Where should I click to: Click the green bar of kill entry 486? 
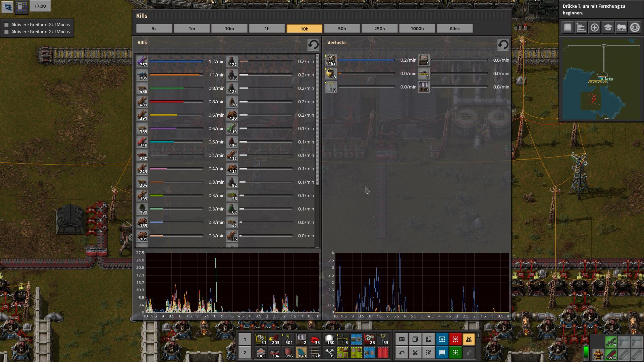pyautogui.click(x=176, y=88)
